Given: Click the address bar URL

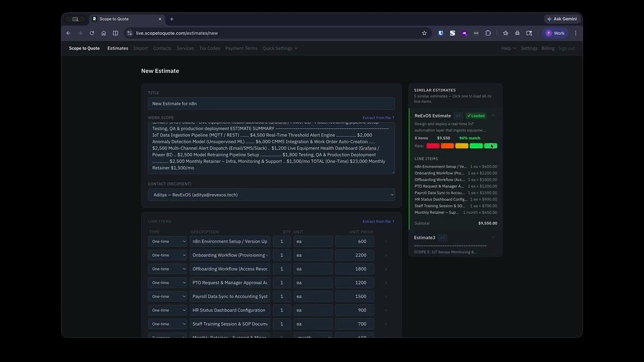Looking at the screenshot, I should (177, 33).
